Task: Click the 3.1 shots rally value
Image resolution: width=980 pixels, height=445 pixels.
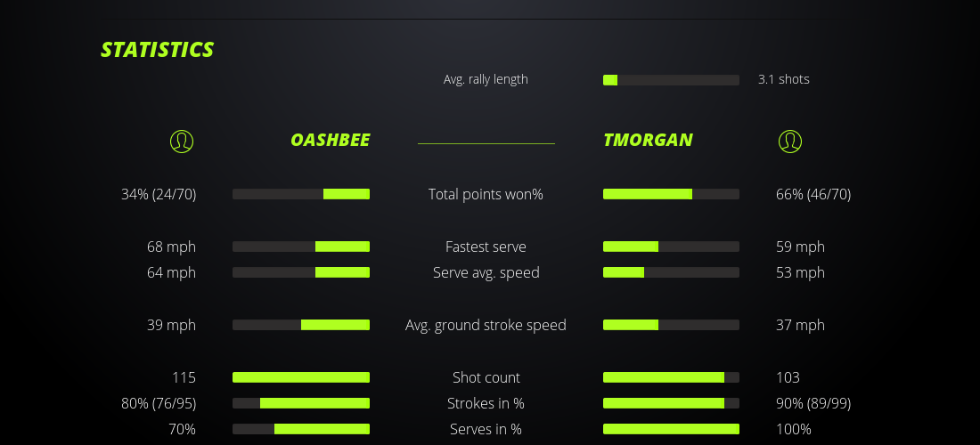Action: pos(783,79)
